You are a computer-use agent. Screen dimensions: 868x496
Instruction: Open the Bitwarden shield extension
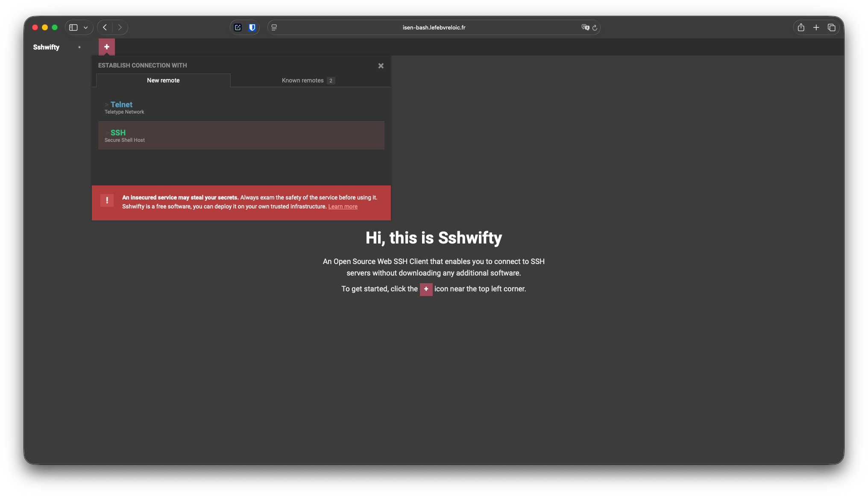[252, 27]
